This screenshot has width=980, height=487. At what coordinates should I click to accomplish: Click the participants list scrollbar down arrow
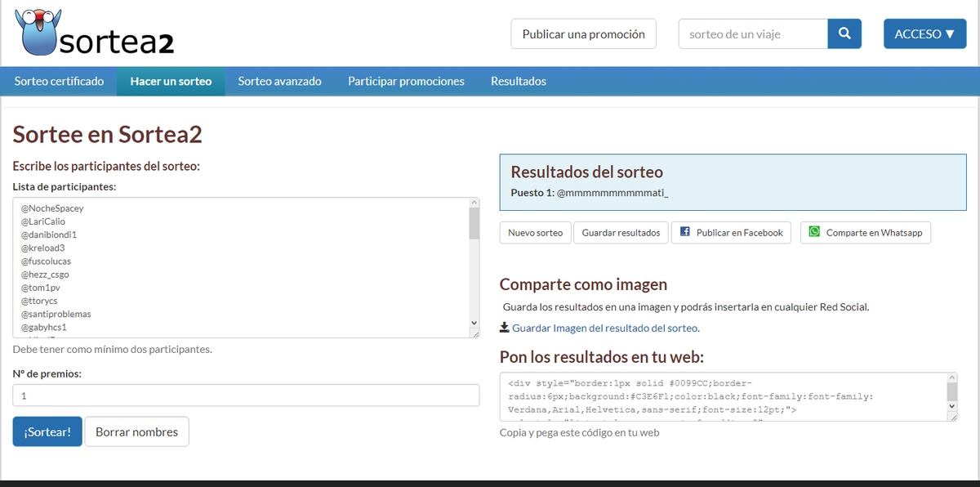(474, 323)
